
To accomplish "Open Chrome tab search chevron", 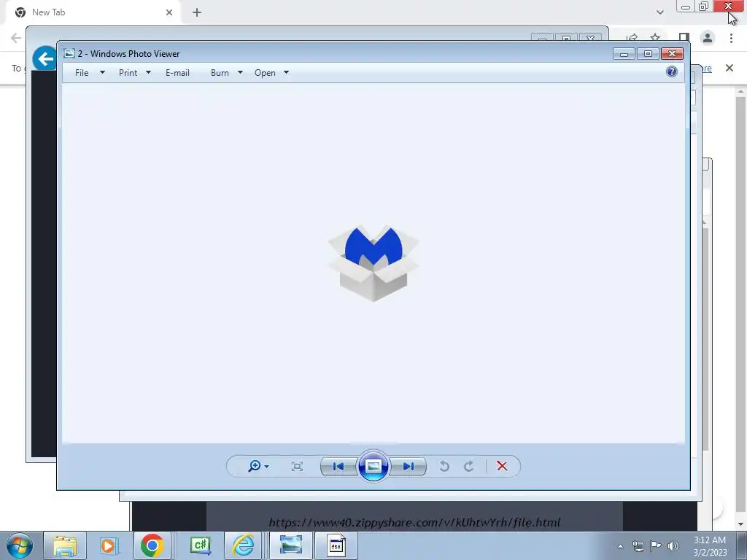I will 659,12.
